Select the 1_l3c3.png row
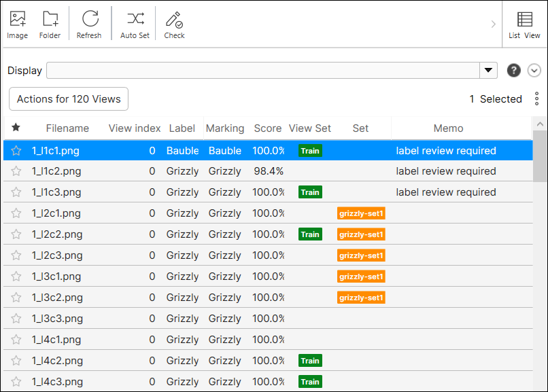 (56, 319)
